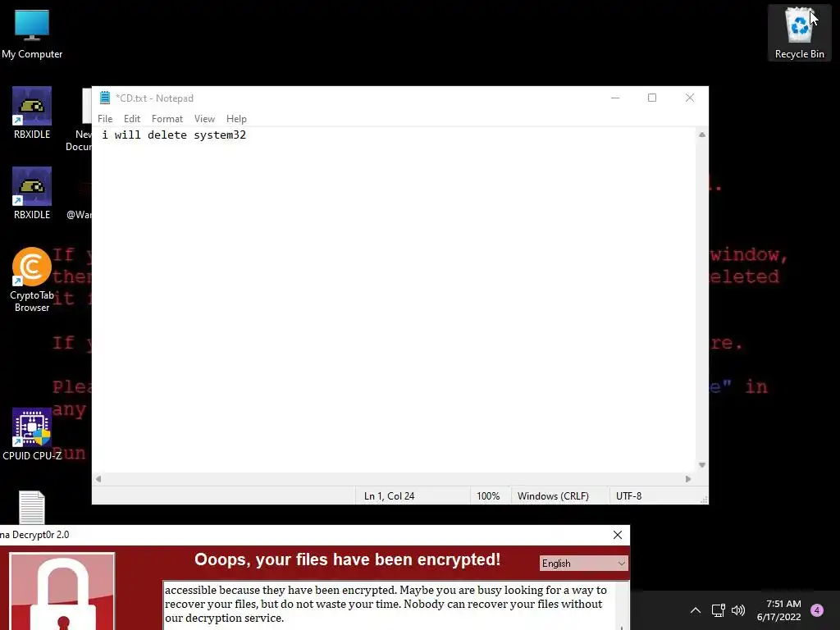Image resolution: width=840 pixels, height=630 pixels.
Task: Open the Help menu in Notepad
Action: 236,119
